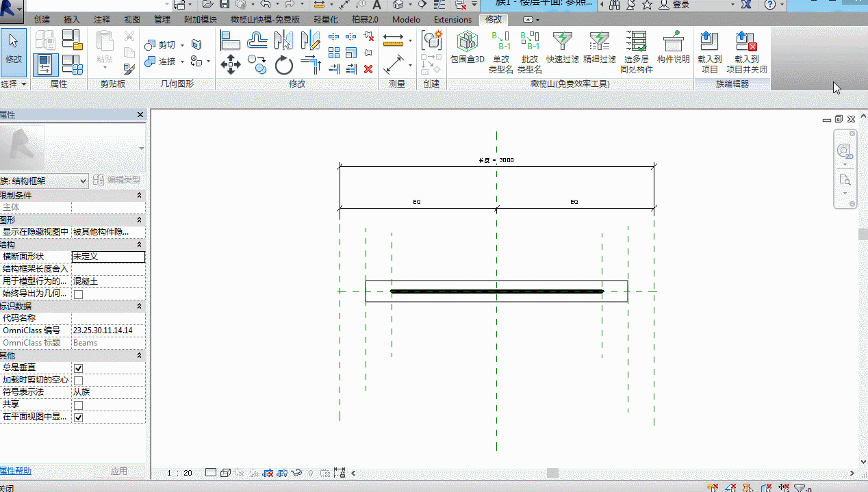Screen dimensions: 868x492
Task: Open the 视图 ribbon tab
Action: pos(132,20)
